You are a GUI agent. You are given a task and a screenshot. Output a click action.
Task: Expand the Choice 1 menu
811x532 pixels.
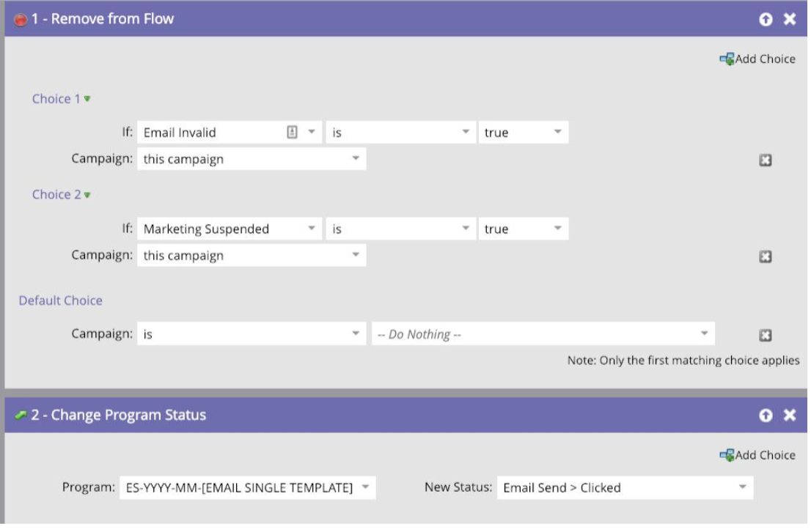(87, 99)
